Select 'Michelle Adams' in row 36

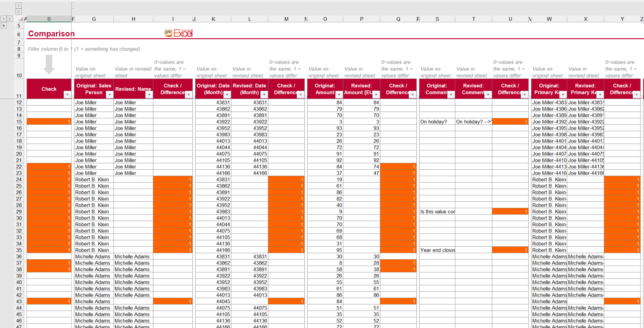pyautogui.click(x=92, y=256)
